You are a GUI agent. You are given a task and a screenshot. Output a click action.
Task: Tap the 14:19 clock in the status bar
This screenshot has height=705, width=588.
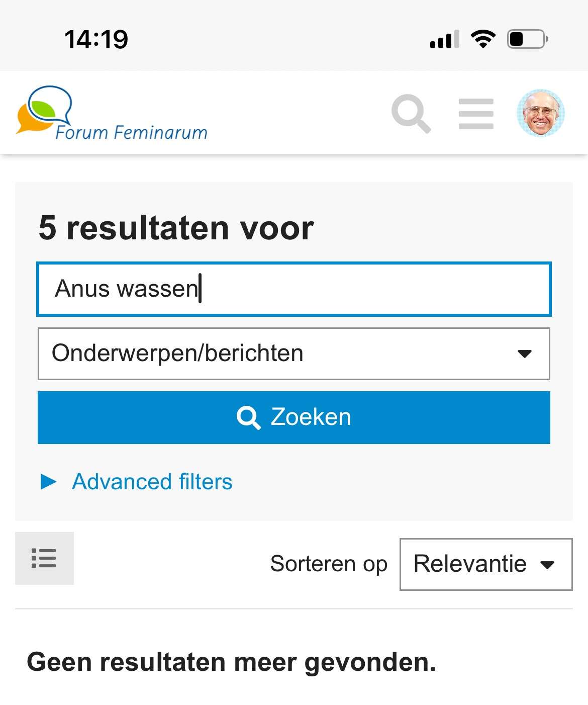(x=96, y=39)
